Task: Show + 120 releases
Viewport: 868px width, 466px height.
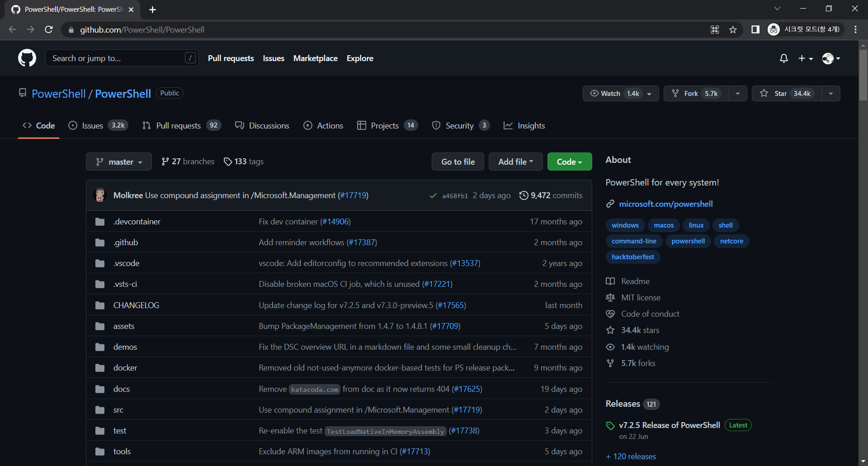Action: tap(631, 456)
